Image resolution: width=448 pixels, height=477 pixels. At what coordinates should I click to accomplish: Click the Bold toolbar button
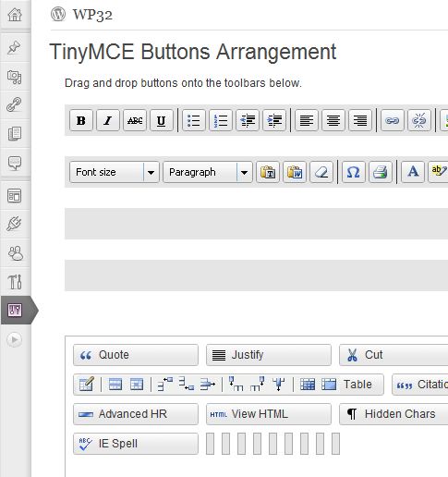(81, 120)
